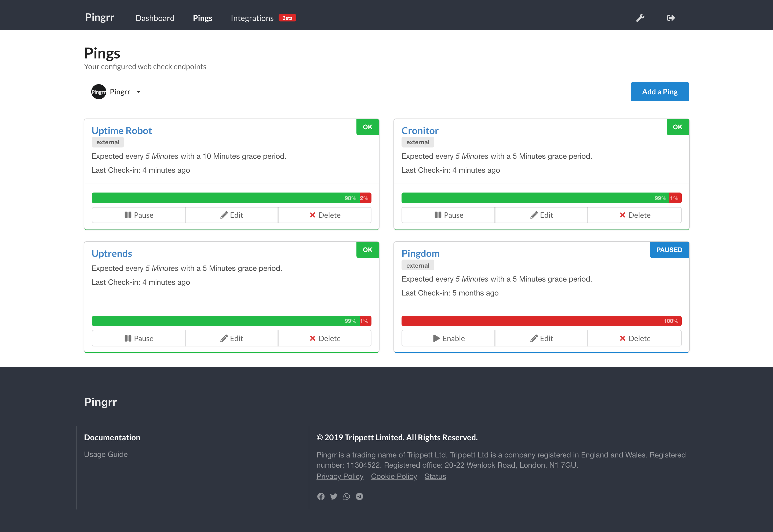Click the Telegram icon in footer

359,496
